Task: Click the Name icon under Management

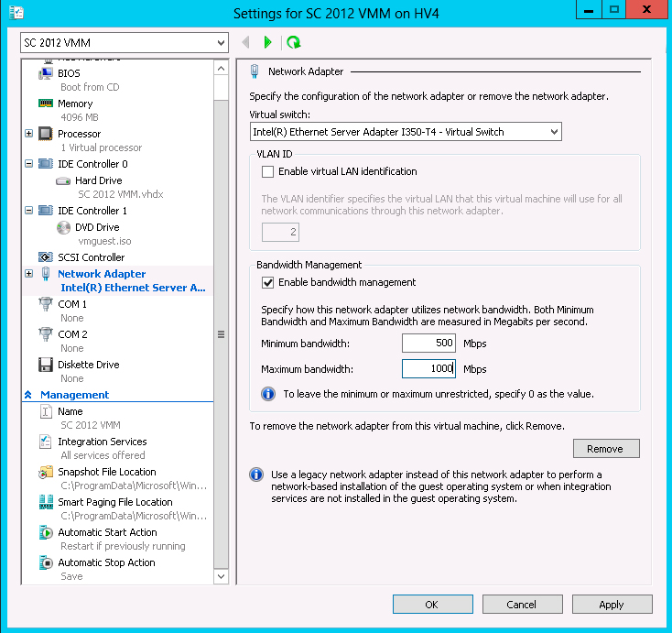Action: coord(46,411)
